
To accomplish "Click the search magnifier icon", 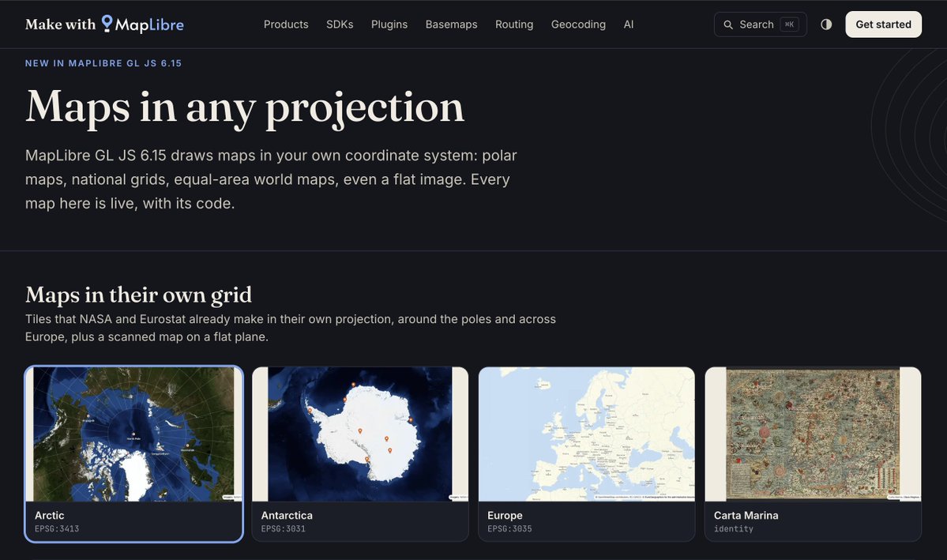I will pos(728,24).
